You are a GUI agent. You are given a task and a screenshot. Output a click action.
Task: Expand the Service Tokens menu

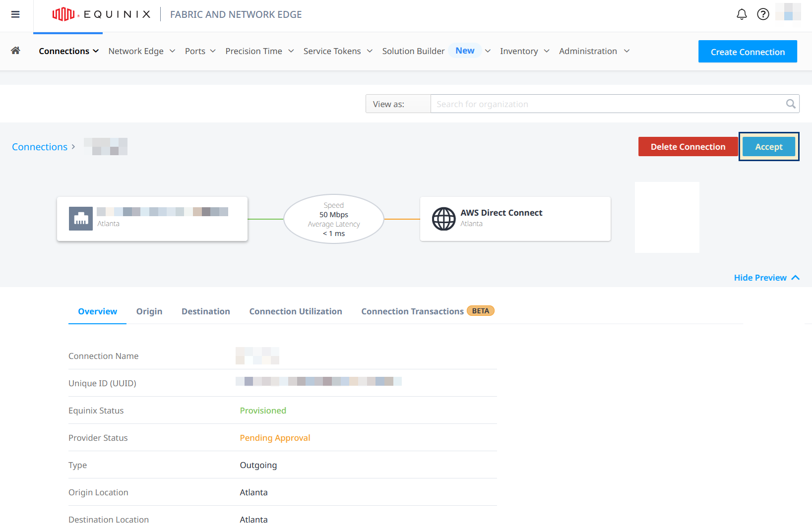pos(338,51)
